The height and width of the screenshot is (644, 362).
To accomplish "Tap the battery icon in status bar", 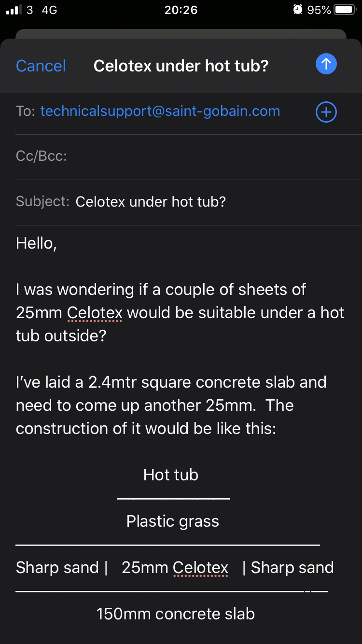I will [x=345, y=10].
